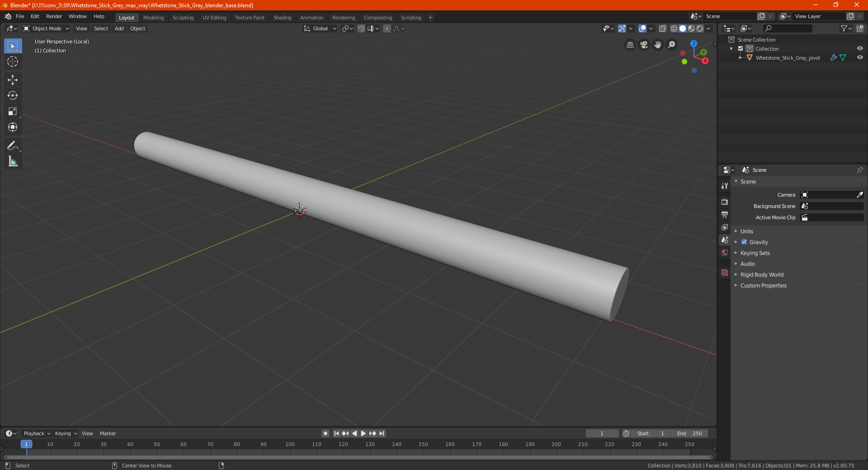Click the outliner search field
This screenshot has height=470, width=868.
(787, 28)
